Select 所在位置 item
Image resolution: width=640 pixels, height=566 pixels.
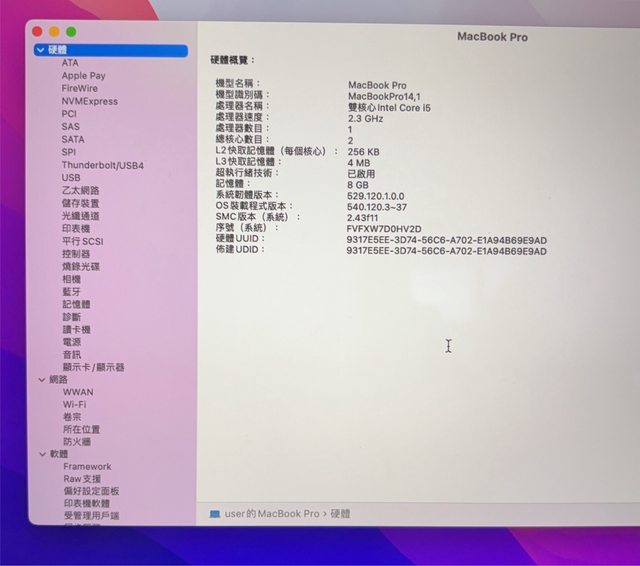[x=82, y=429]
